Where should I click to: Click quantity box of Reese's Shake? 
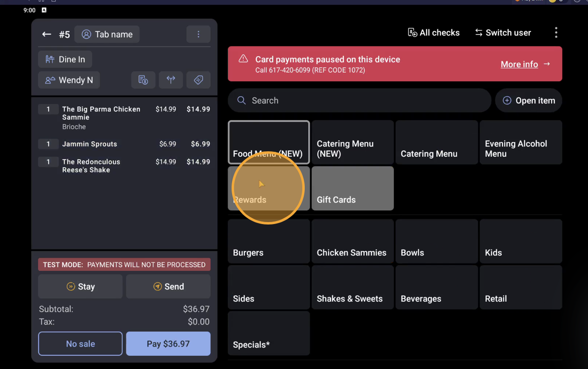48,162
